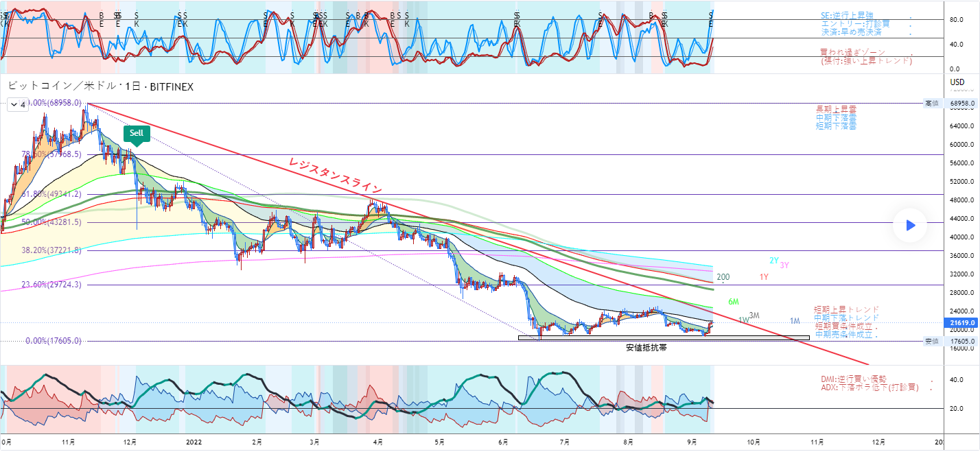Viewport: 980px width, 452px height.
Task: Click the green Sell signal marker
Action: click(x=137, y=133)
